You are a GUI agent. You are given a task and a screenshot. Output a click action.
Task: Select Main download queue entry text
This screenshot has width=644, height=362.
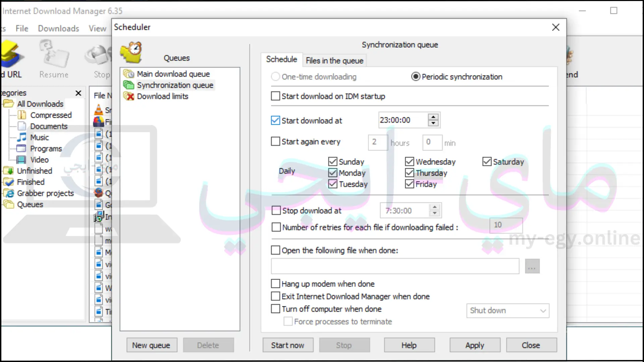[173, 74]
